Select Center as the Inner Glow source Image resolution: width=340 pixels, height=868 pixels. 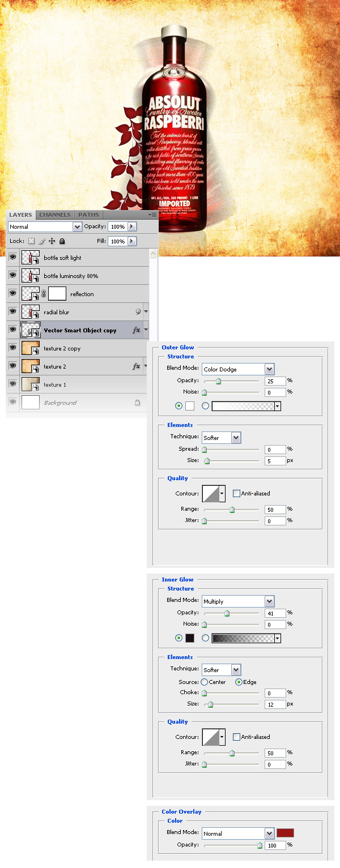pyautogui.click(x=204, y=682)
